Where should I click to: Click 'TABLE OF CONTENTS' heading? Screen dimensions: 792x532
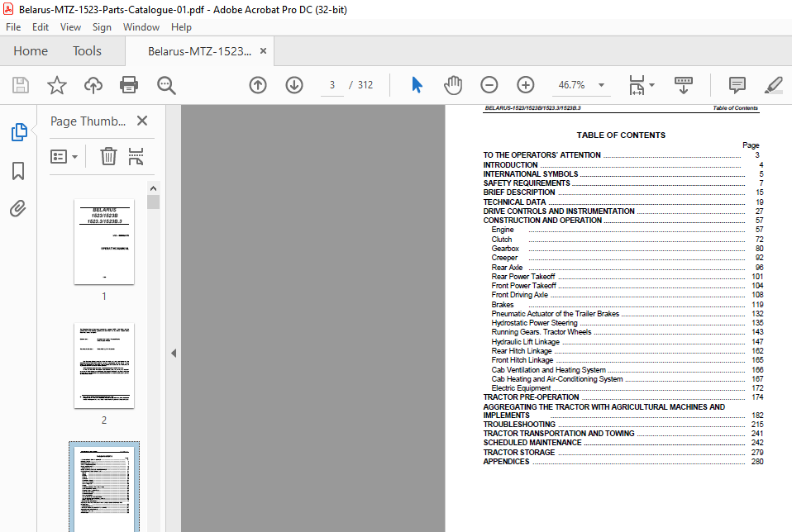621,135
